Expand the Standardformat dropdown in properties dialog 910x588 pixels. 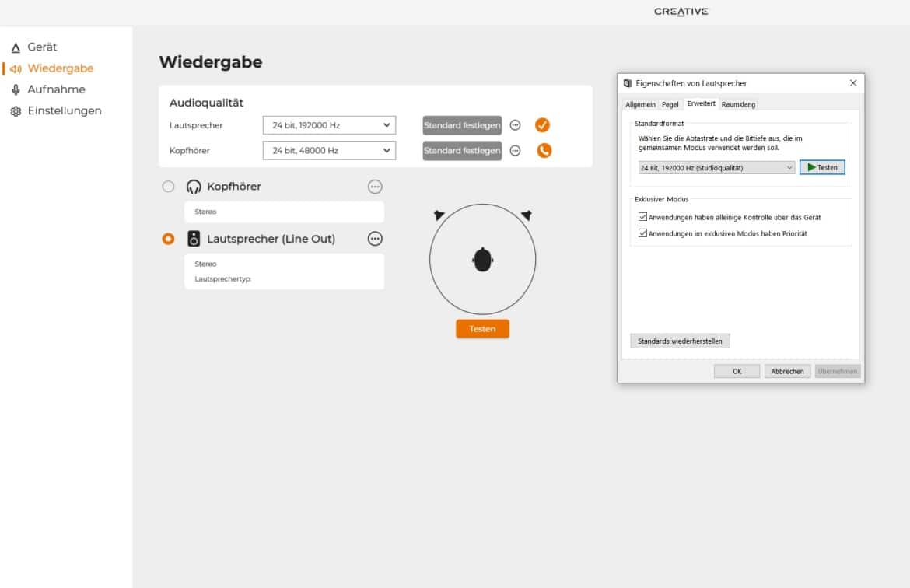(716, 167)
